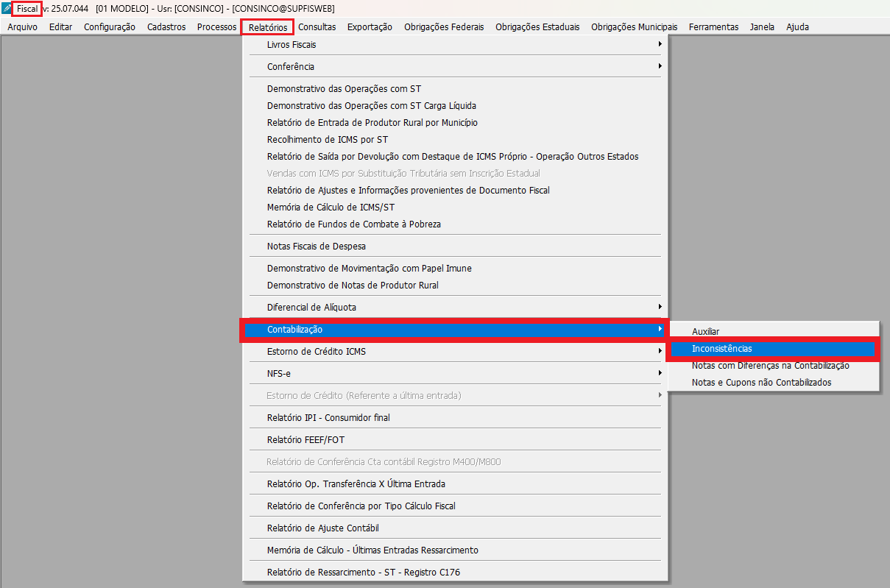Open Relatório Op. Transferência X Última Entrada
The height and width of the screenshot is (588, 890).
point(455,484)
